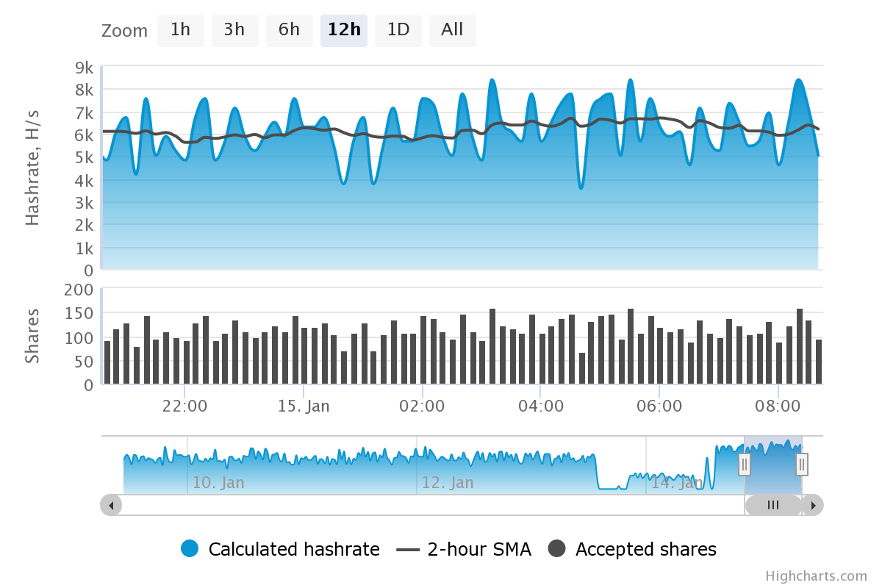Select the 1h zoom preset
This screenshot has width=882, height=588.
pos(180,30)
